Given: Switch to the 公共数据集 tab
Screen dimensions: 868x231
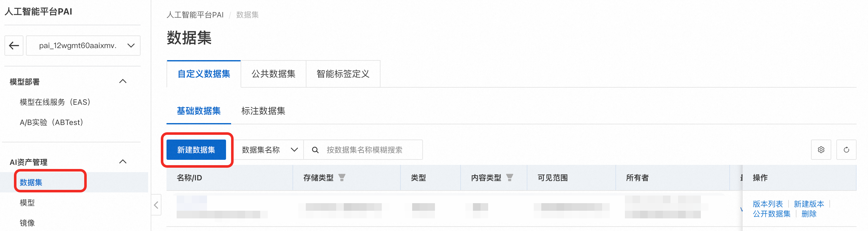Looking at the screenshot, I should 273,74.
